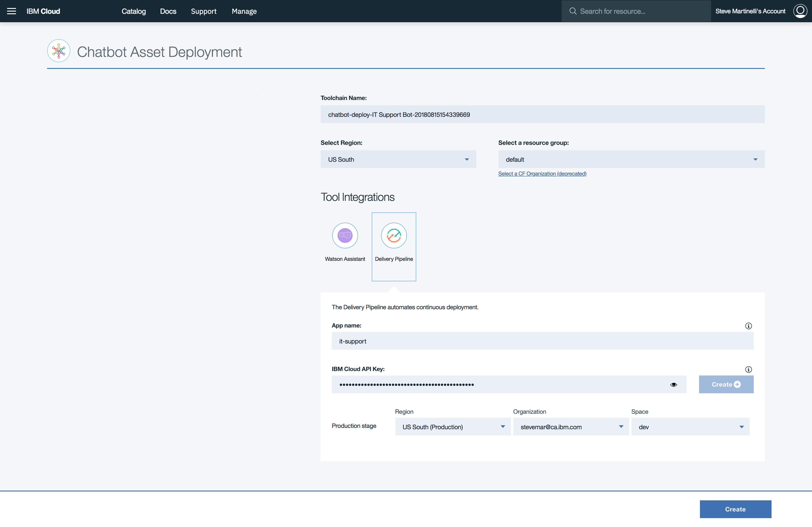Click Select a CF Organization link
This screenshot has height=527, width=812.
tap(542, 174)
